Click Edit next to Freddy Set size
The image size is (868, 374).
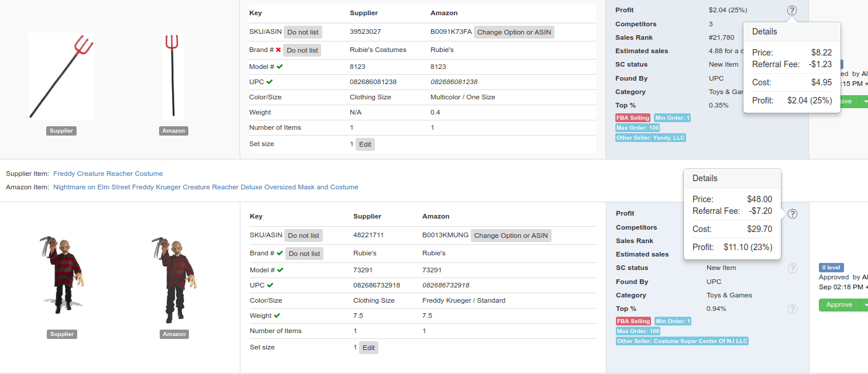368,348
